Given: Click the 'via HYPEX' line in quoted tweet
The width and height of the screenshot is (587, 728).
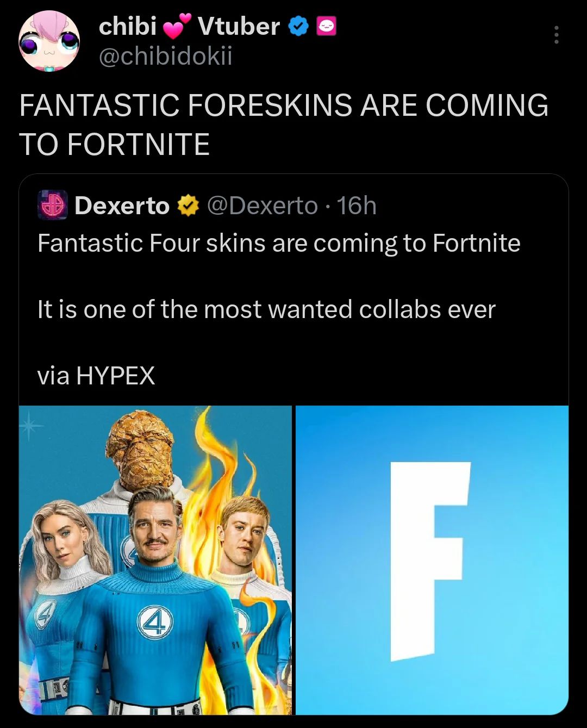Looking at the screenshot, I should pyautogui.click(x=96, y=376).
